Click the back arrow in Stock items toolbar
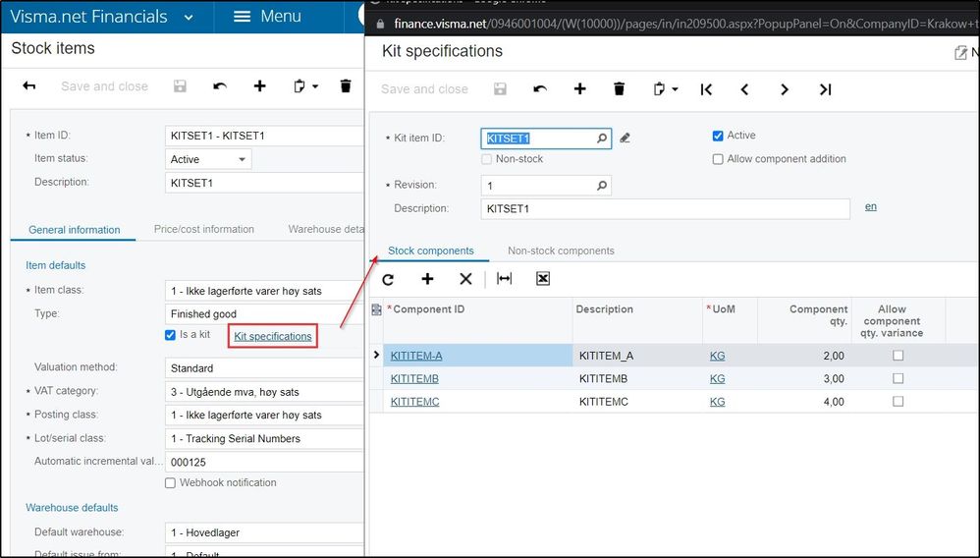980x558 pixels. point(29,86)
